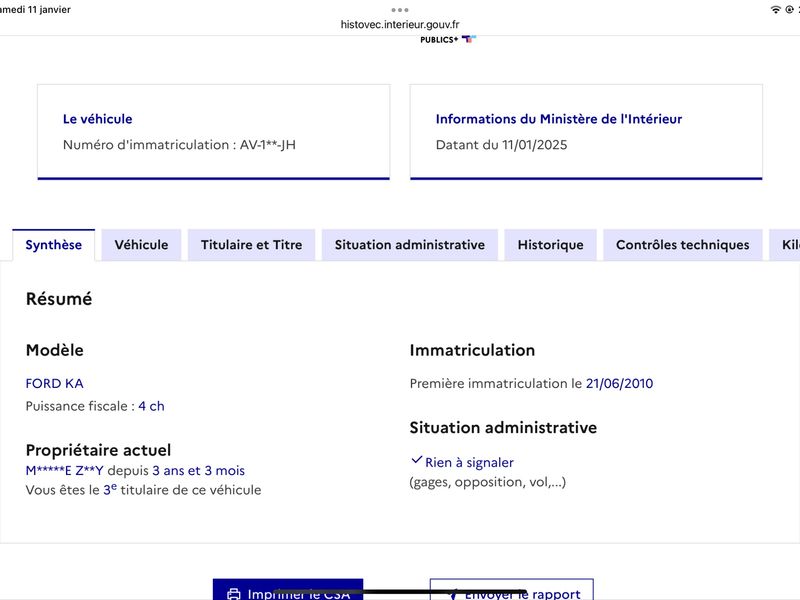Click the Envoyer le rapport button

[x=512, y=589]
